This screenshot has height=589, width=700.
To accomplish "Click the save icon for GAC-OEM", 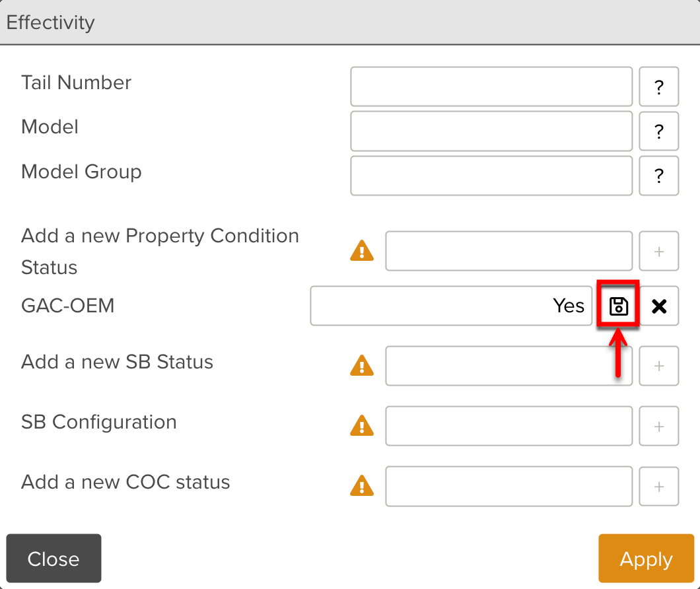I will click(x=619, y=306).
